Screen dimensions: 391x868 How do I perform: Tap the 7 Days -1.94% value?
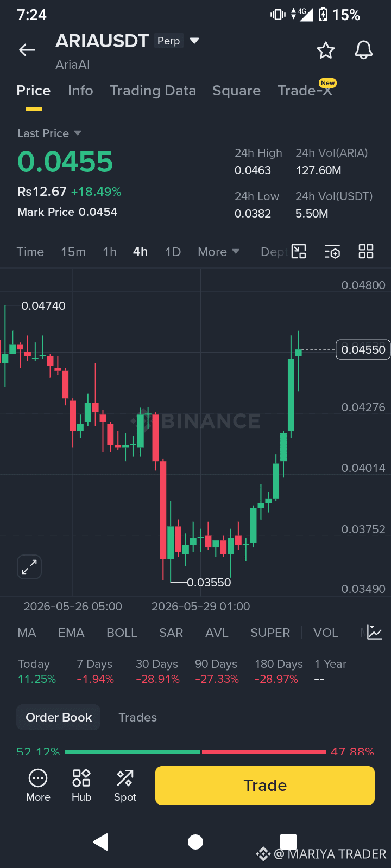click(x=95, y=679)
